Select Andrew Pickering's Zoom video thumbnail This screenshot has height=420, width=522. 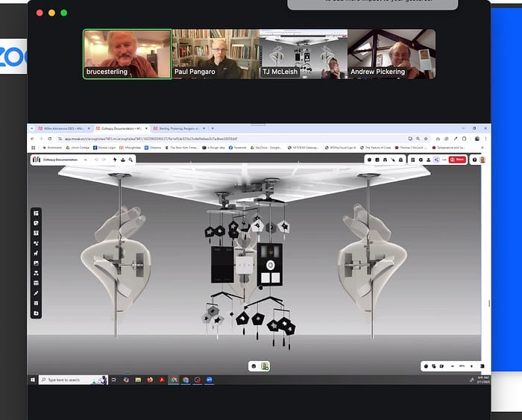click(x=391, y=54)
